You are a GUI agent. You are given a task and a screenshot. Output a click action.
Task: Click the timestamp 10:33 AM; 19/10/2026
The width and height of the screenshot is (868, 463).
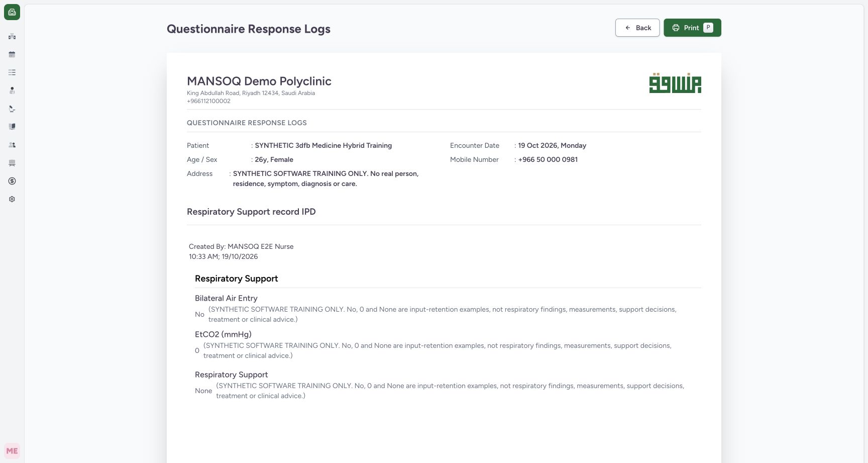click(x=224, y=256)
